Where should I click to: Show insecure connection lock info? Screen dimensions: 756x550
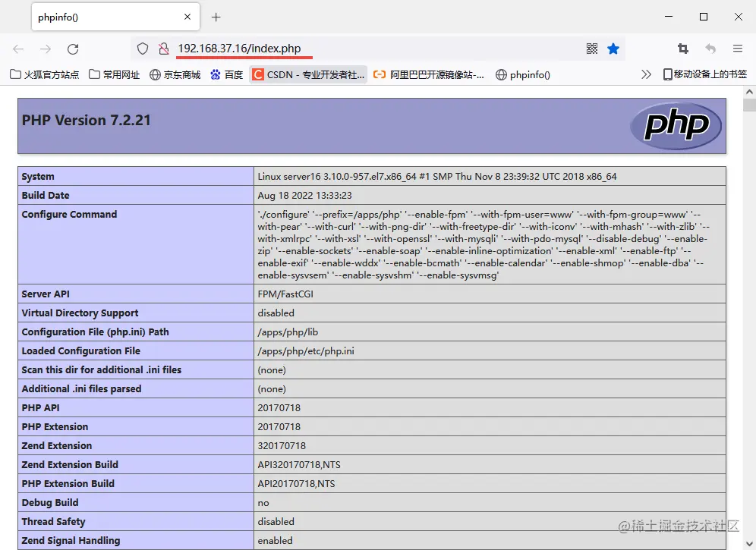(164, 49)
